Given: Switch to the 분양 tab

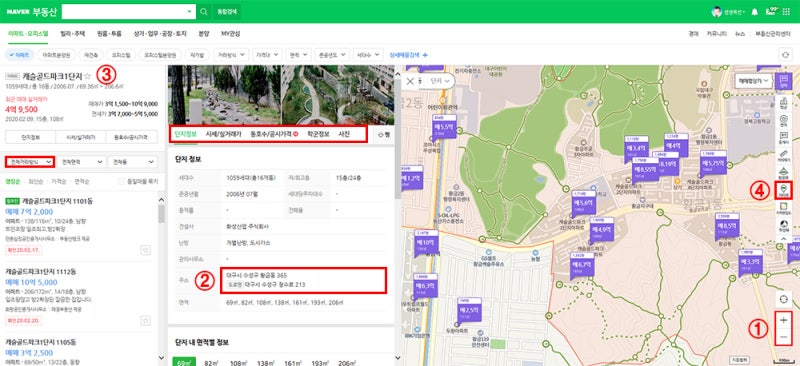Looking at the screenshot, I should [204, 34].
